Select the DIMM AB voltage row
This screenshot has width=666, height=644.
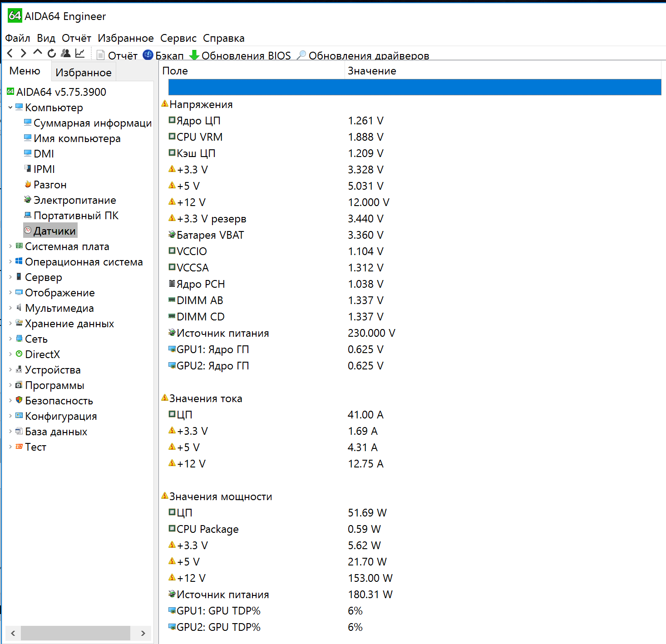pyautogui.click(x=410, y=300)
